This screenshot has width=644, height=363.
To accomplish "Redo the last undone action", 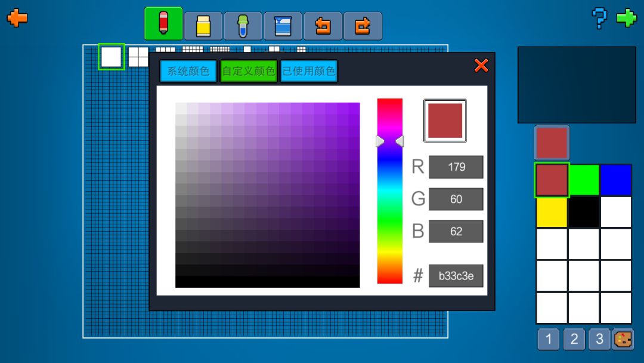I will tap(363, 26).
